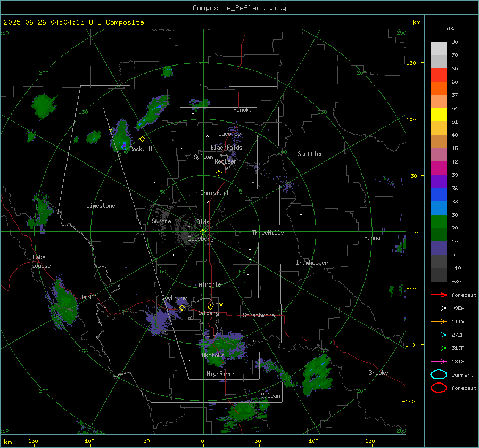The height and width of the screenshot is (448, 479).
Task: Click the yellow radar-center diamond near Olds
Action: click(x=203, y=232)
